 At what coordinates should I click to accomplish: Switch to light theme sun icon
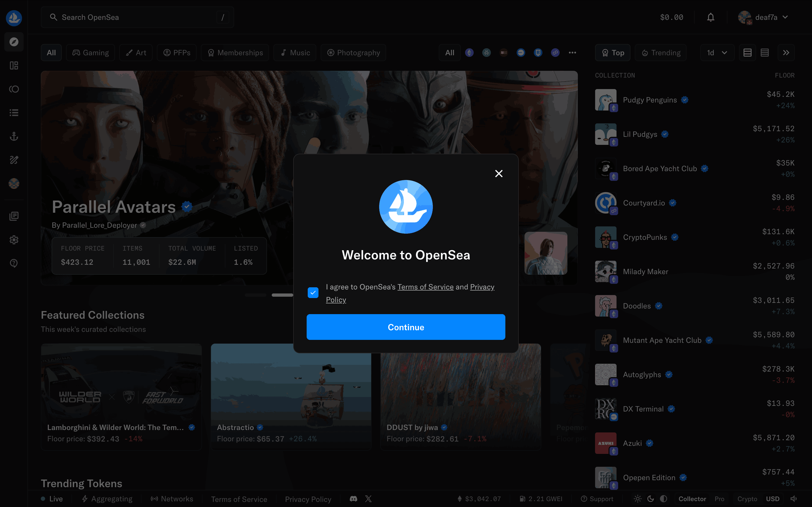tap(637, 499)
